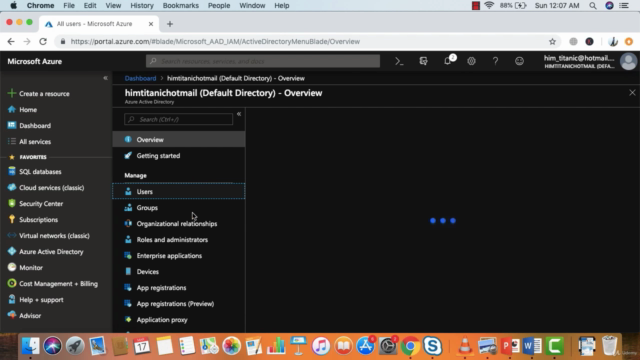Screen dimensions: 640x360
Task: Click the blade Search (Ctrl+/) field
Action: point(178,119)
